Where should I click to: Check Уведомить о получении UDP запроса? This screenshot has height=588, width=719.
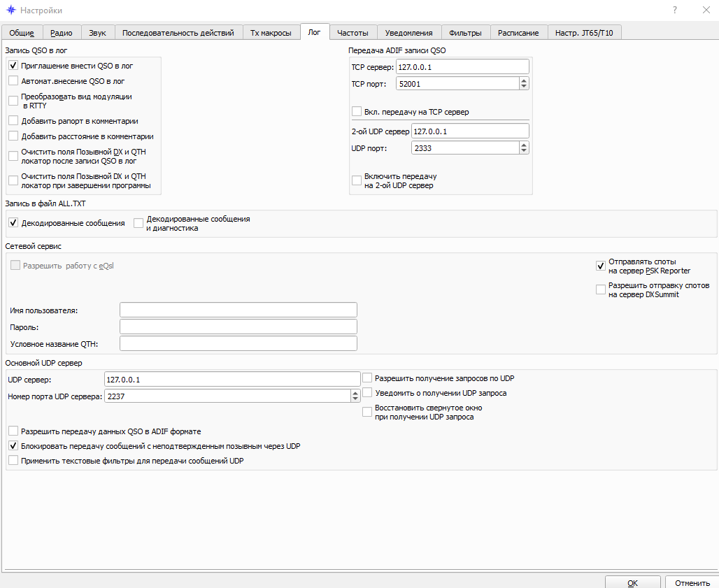[366, 393]
